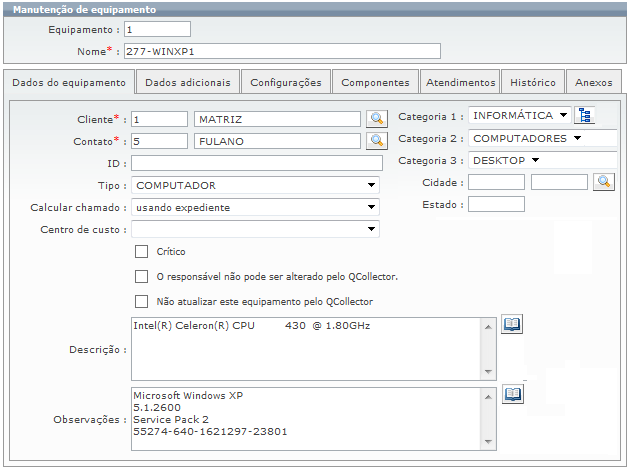Click Observações scrollbar up arrow
Screen dimensions: 630x470
(488, 397)
